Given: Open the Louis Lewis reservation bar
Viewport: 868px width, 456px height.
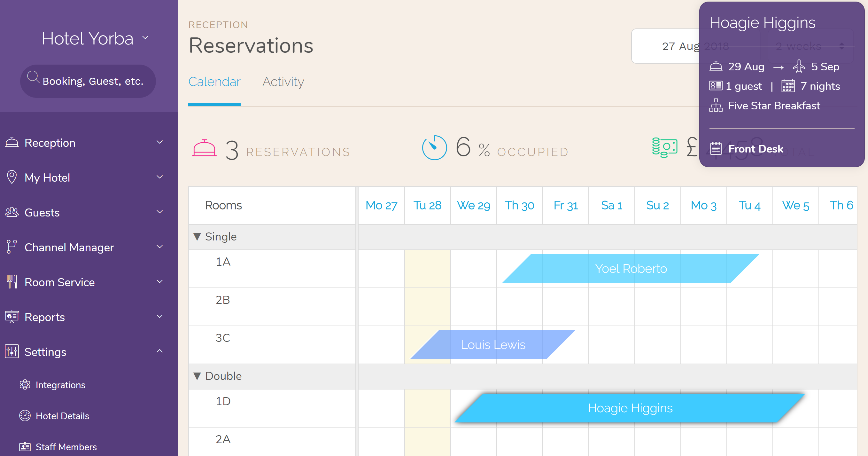Looking at the screenshot, I should click(x=492, y=345).
